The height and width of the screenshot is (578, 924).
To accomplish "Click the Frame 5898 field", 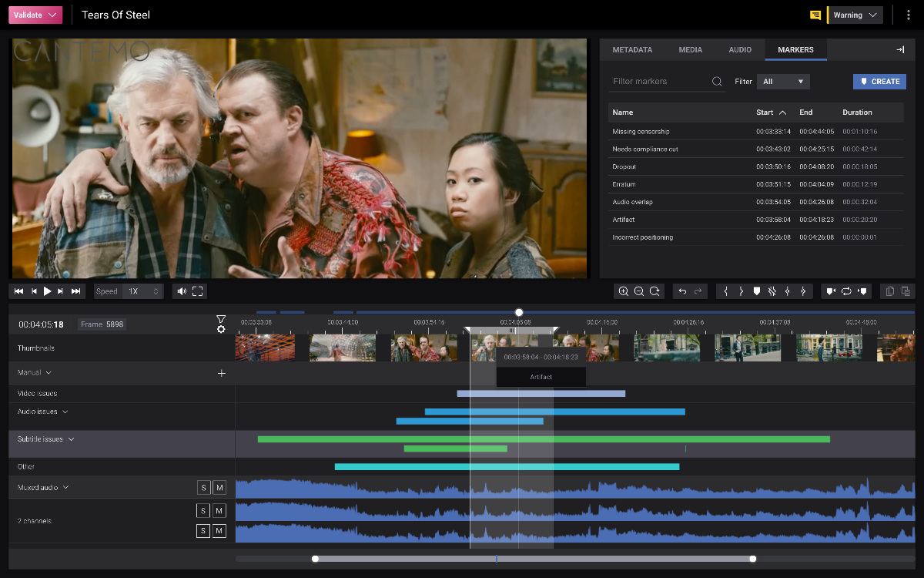I will coord(102,324).
